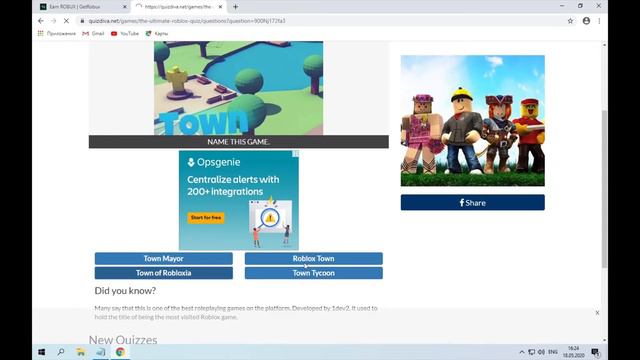
Task: Choose the Town Tycoon answer
Action: click(313, 273)
